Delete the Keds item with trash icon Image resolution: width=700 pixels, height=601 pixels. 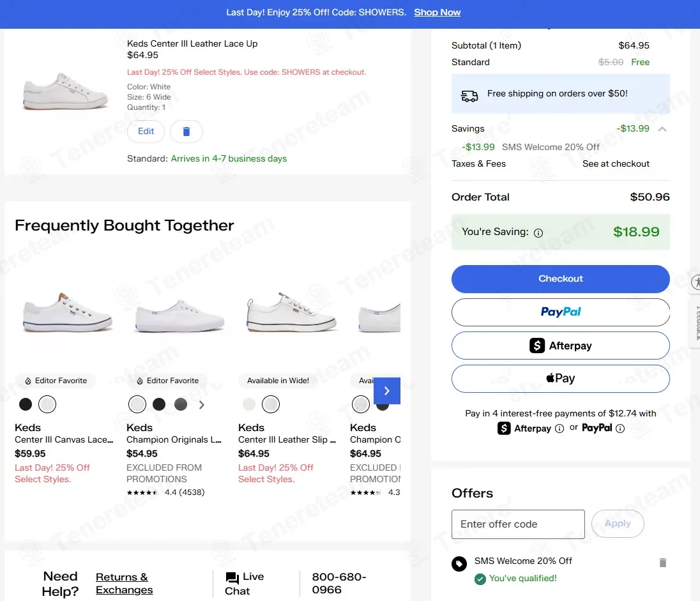coord(186,132)
